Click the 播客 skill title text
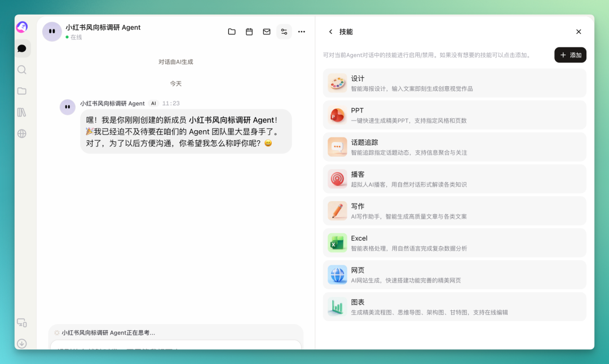Viewport: 609px width, 364px height. 358,174
